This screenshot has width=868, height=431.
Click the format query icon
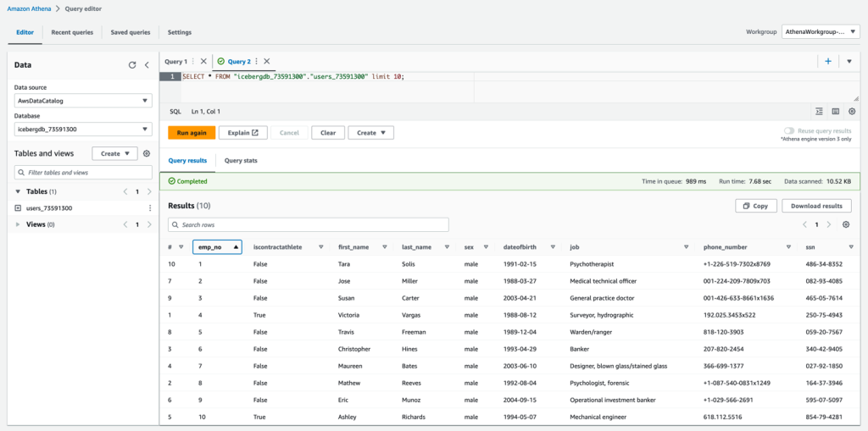coord(819,111)
